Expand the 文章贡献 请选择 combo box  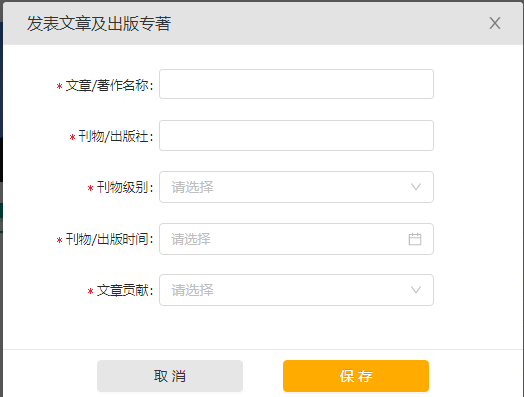(x=296, y=290)
